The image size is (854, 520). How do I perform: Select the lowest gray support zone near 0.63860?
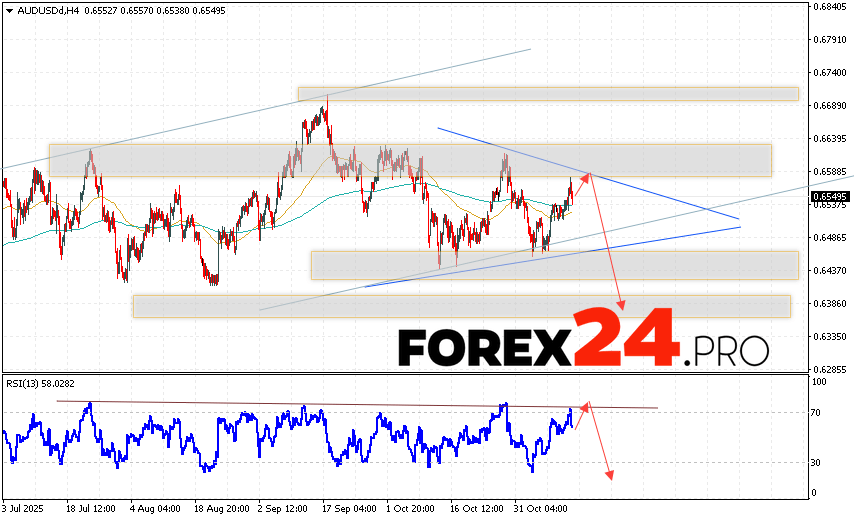(x=461, y=306)
